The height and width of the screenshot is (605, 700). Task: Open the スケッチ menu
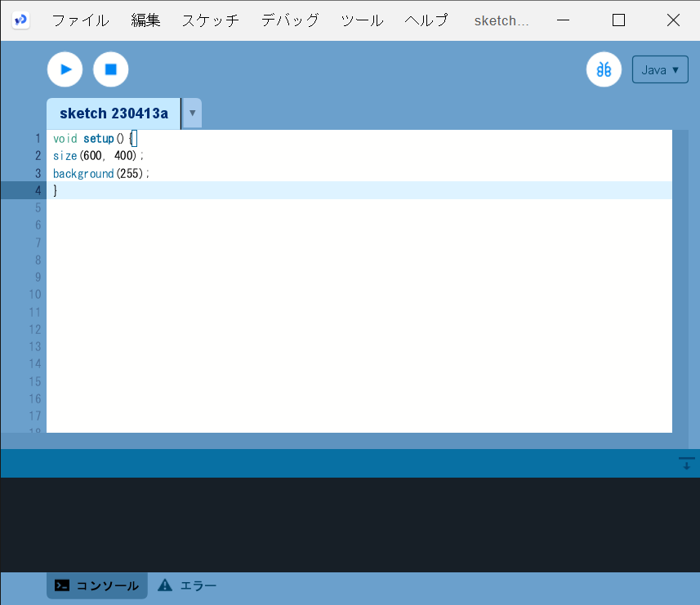pos(210,20)
